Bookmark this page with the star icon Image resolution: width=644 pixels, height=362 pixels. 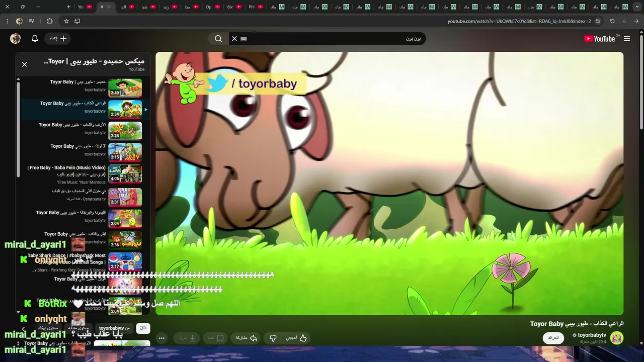tap(66, 21)
